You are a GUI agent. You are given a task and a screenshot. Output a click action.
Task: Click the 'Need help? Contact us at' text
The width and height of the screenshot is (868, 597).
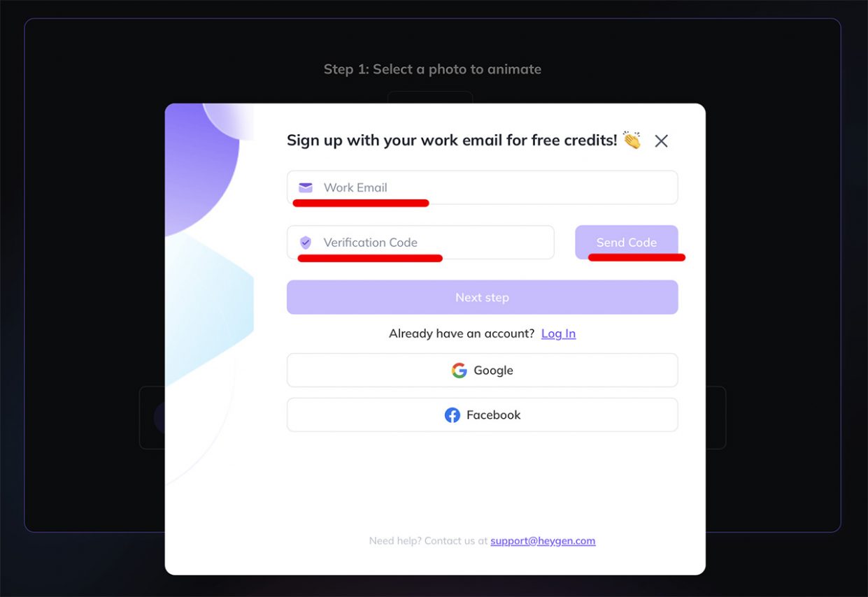(x=428, y=541)
